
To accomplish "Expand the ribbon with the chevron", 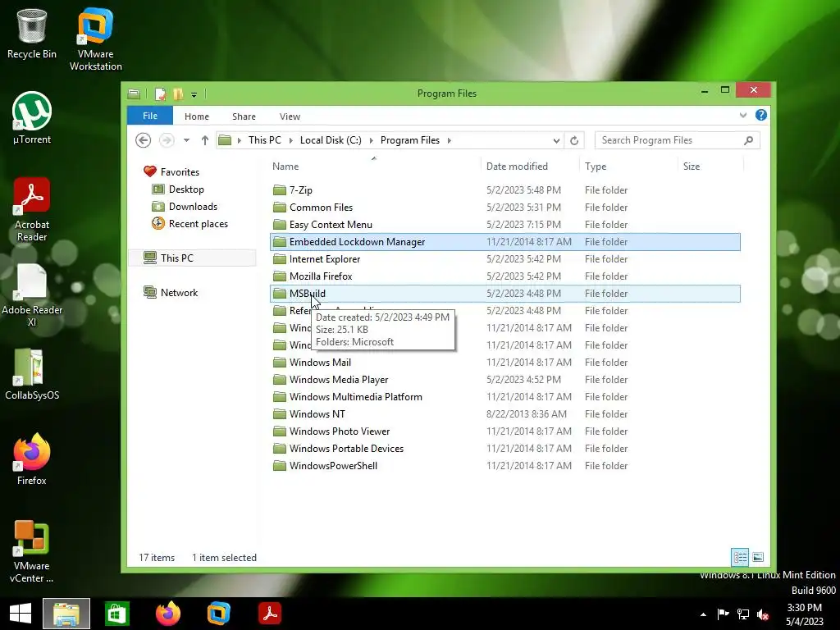I will (743, 115).
